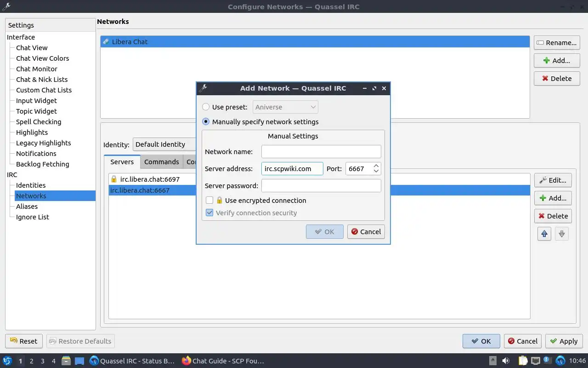Confirm Add Network dialog with OK

pos(325,232)
